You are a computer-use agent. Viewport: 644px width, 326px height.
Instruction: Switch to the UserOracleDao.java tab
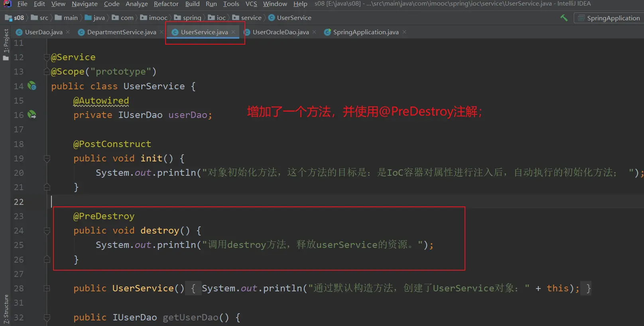pyautogui.click(x=280, y=32)
